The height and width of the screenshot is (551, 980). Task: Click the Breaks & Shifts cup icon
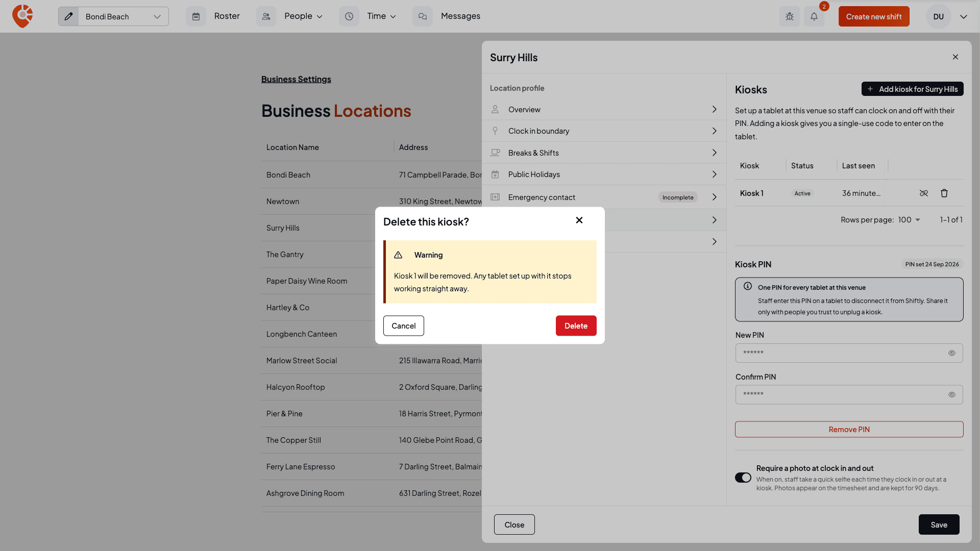pos(495,153)
